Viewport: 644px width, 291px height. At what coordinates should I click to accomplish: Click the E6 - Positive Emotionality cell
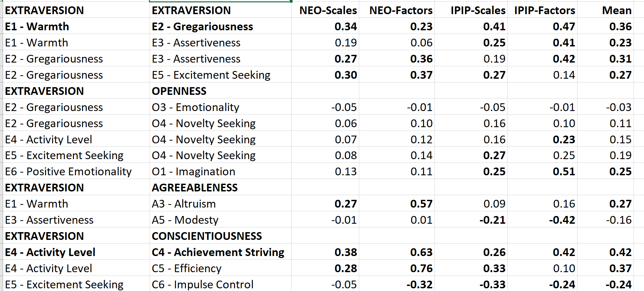click(68, 172)
